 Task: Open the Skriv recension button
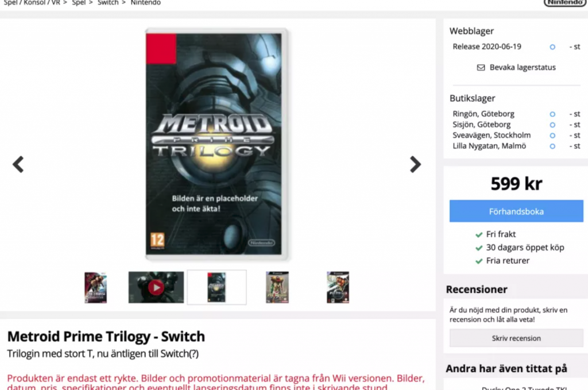click(x=516, y=338)
